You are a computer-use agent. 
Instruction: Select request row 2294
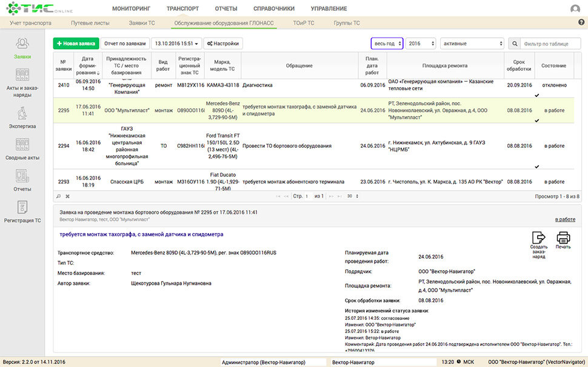point(313,146)
